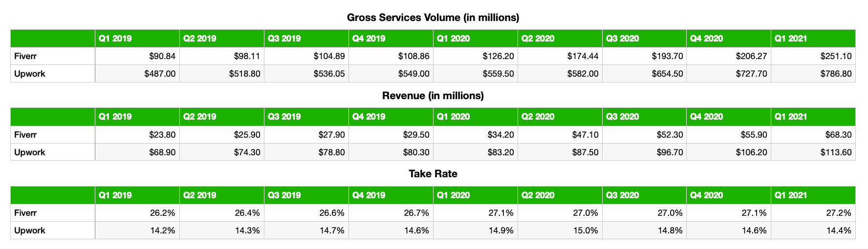868x249 pixels.
Task: Click the Gross Services Volume table title
Action: click(433, 18)
